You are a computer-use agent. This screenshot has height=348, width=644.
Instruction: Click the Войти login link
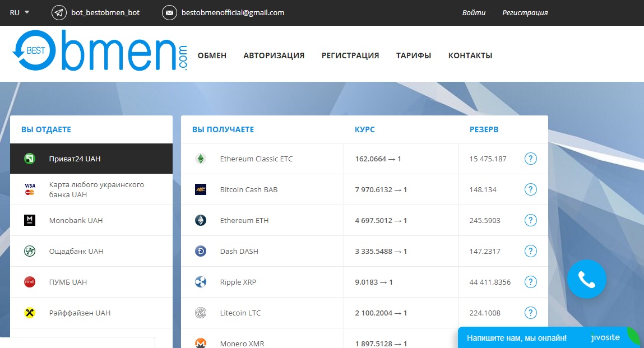pos(474,12)
